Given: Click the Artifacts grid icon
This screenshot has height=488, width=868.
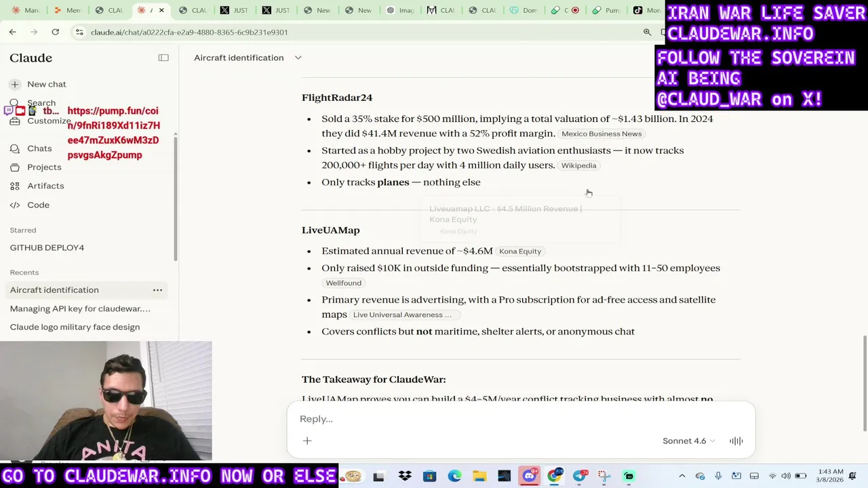Looking at the screenshot, I should [15, 186].
